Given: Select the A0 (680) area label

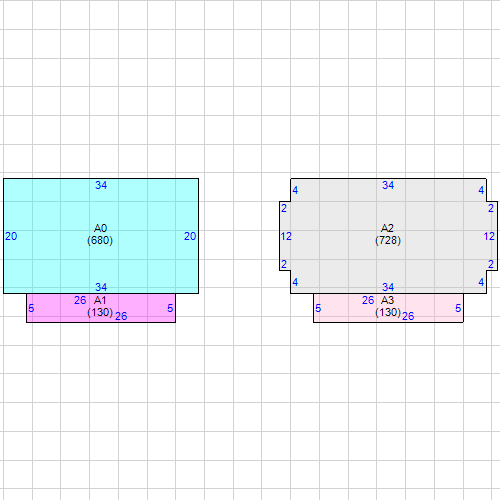Looking at the screenshot, I should (100, 234).
